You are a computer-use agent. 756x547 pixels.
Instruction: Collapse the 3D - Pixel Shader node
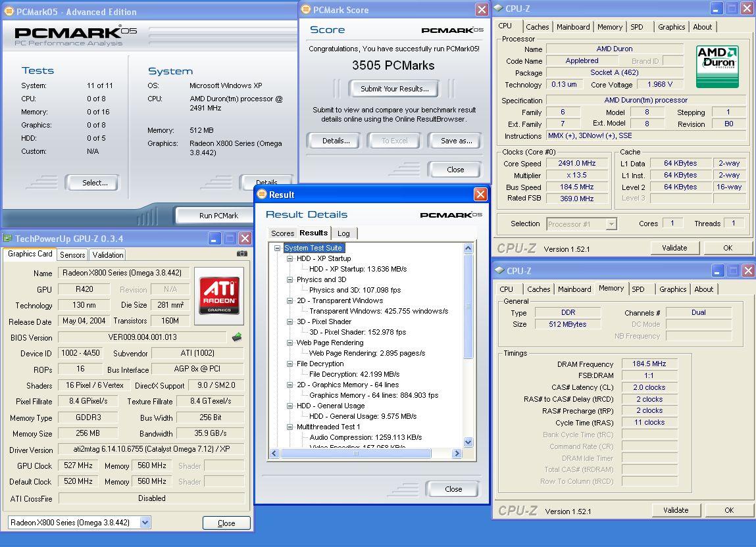coord(290,321)
